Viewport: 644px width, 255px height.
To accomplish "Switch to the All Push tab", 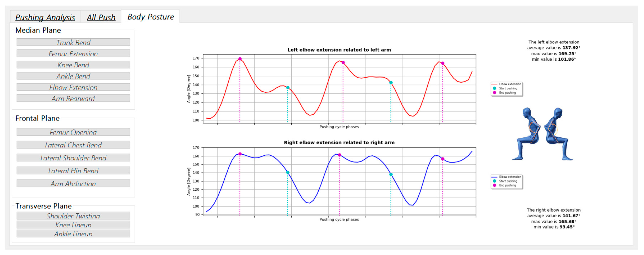I will pyautogui.click(x=101, y=17).
